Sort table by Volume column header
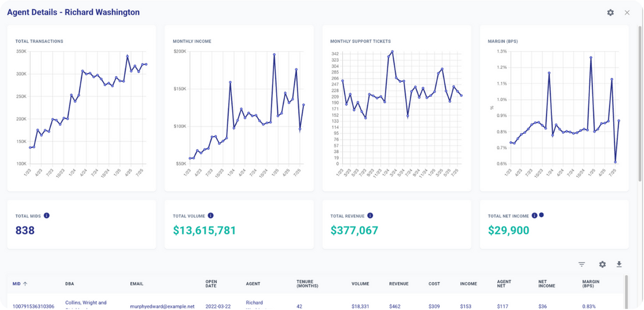 point(360,284)
